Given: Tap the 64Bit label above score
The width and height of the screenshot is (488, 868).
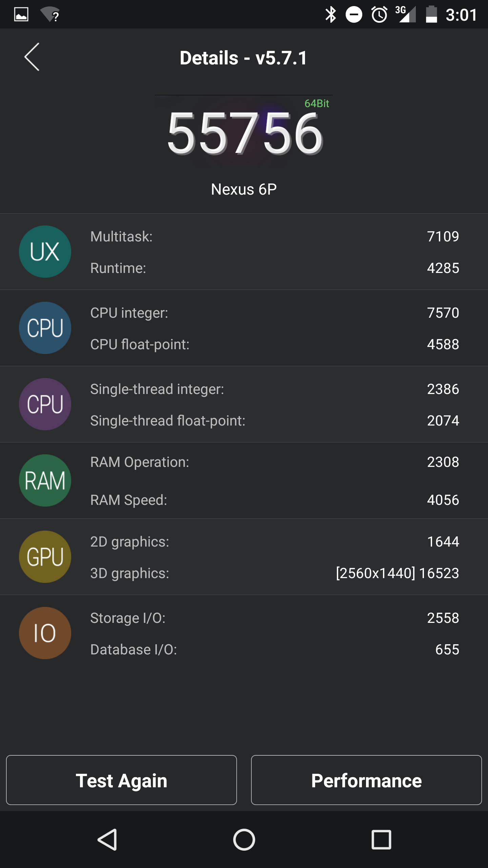Looking at the screenshot, I should [x=317, y=103].
